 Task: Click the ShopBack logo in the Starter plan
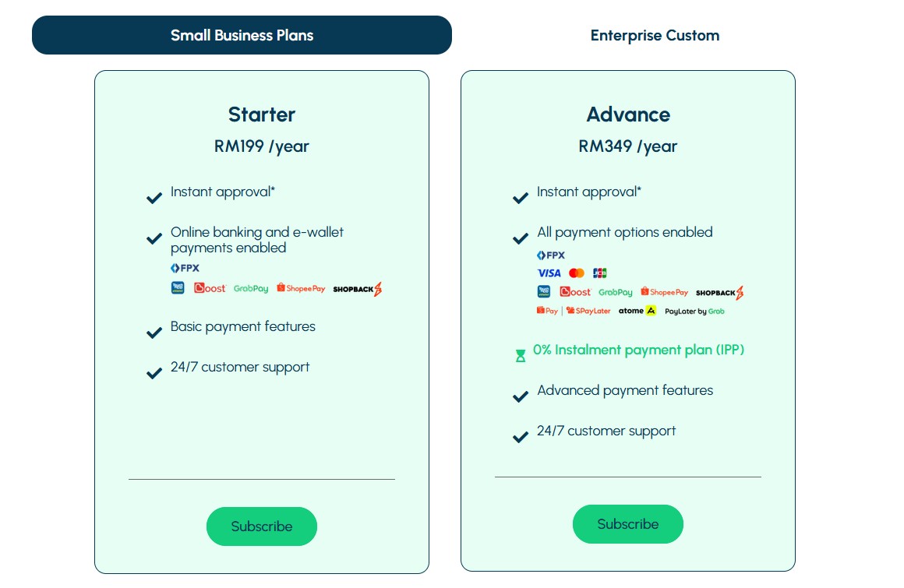pos(357,289)
